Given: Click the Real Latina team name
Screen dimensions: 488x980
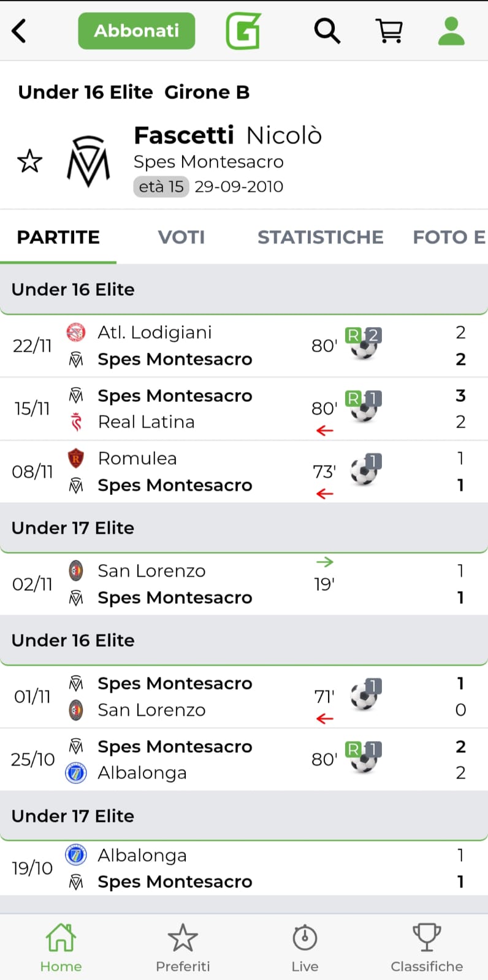Looking at the screenshot, I should (146, 422).
